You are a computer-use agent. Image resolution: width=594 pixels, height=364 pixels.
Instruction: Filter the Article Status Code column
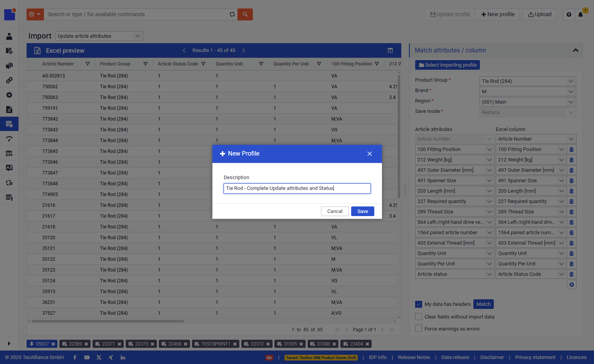pyautogui.click(x=203, y=64)
